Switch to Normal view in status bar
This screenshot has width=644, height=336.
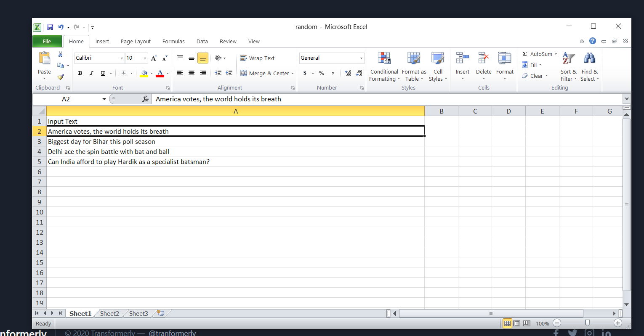(x=507, y=323)
